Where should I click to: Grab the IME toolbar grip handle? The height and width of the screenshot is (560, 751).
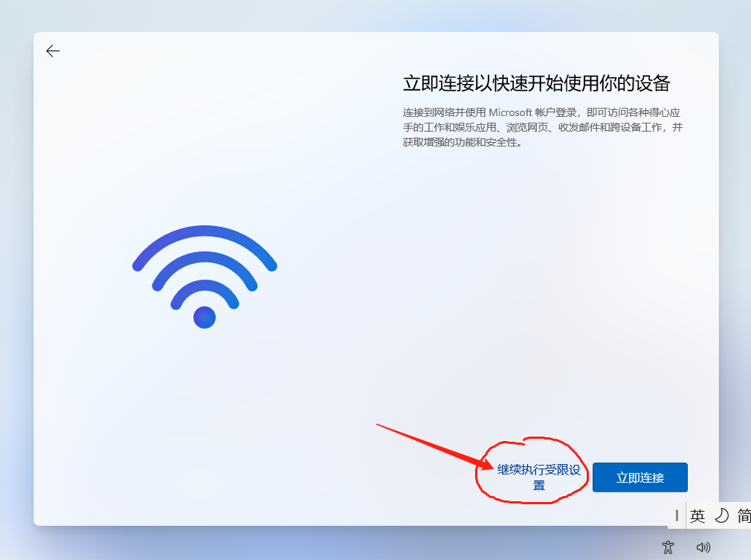pos(677,515)
